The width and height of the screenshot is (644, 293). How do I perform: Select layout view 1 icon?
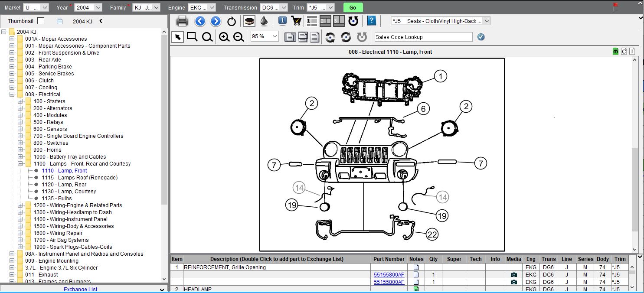[312, 21]
